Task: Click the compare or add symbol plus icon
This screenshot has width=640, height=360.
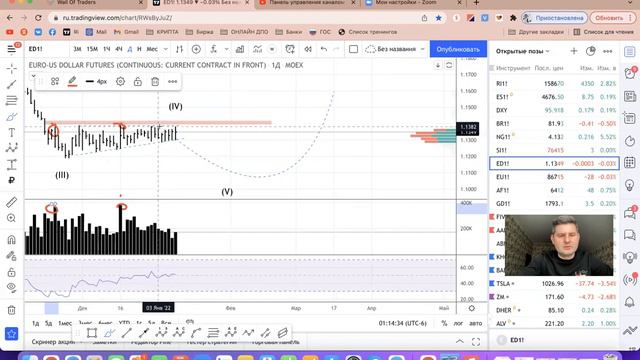Action: [196, 49]
